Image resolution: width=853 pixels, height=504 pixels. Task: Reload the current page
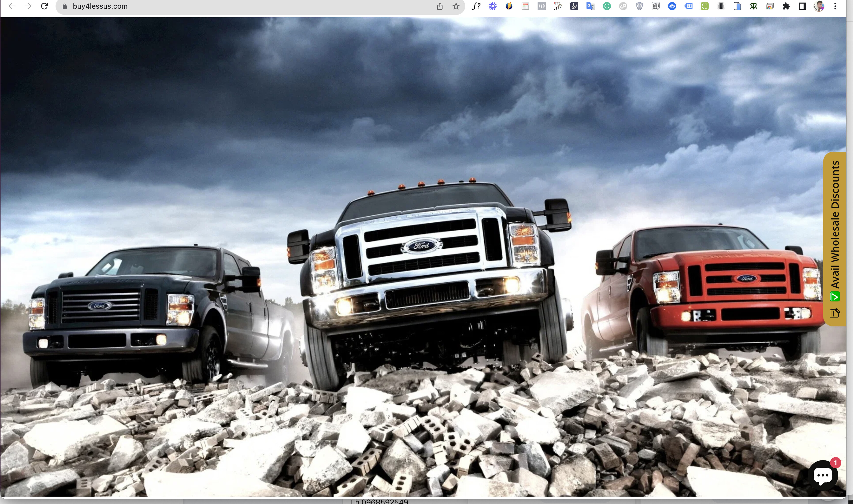coord(45,6)
